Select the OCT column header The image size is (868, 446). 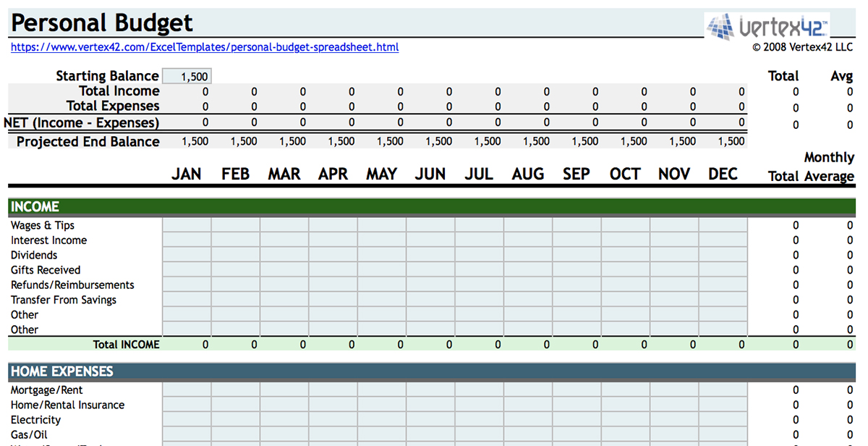pyautogui.click(x=625, y=174)
